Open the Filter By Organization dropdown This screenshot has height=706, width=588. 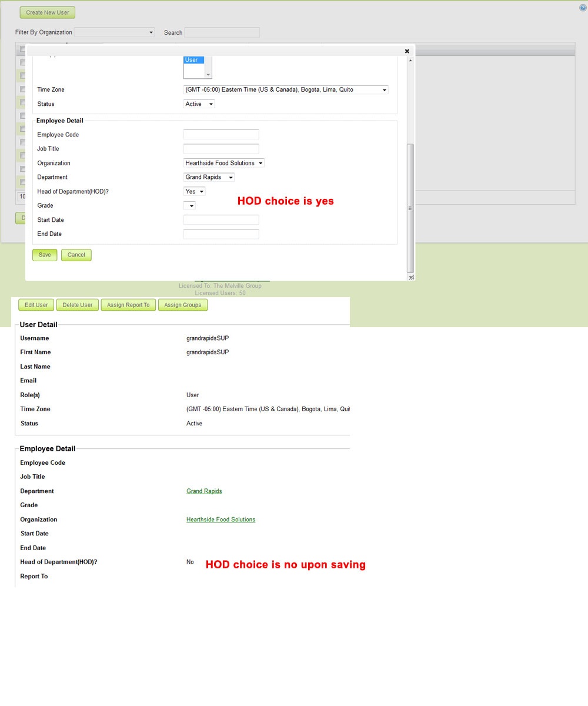click(115, 32)
